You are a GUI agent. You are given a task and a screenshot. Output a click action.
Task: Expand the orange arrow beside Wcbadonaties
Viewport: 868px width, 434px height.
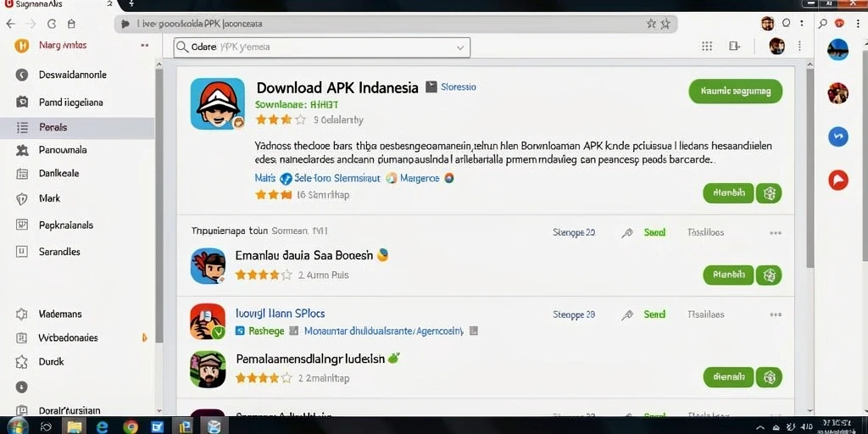click(x=144, y=337)
